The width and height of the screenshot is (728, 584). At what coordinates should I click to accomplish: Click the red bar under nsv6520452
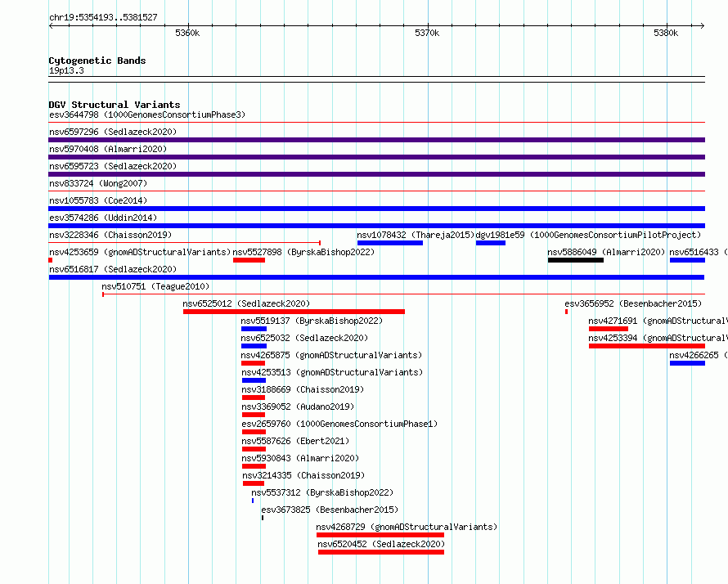tap(381, 552)
